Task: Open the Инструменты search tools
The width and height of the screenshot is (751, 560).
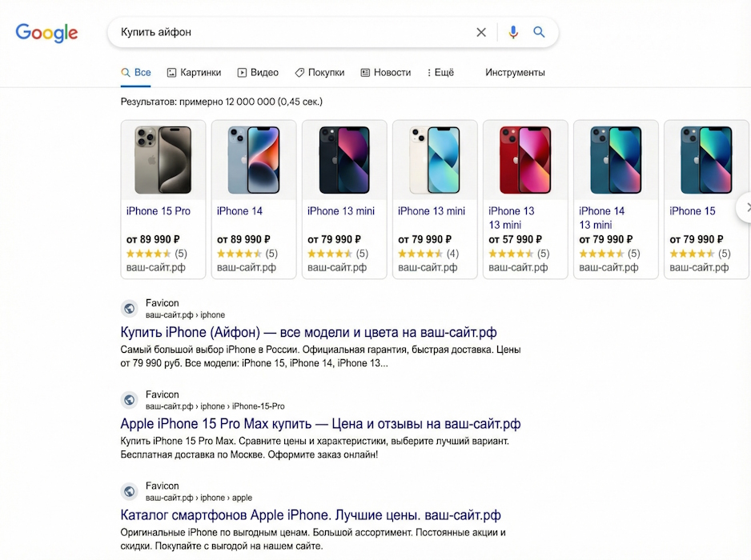Action: (x=515, y=73)
